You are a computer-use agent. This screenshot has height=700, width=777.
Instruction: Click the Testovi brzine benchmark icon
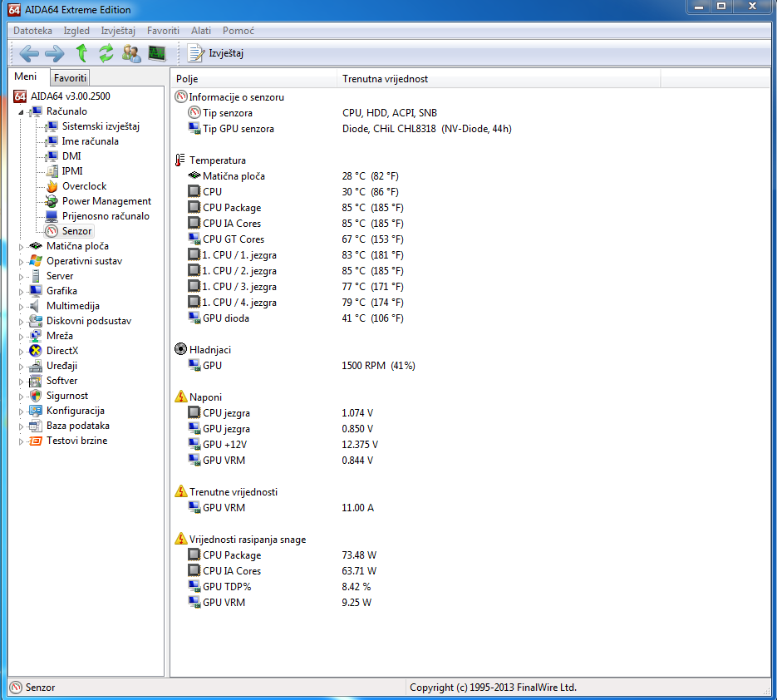35,441
